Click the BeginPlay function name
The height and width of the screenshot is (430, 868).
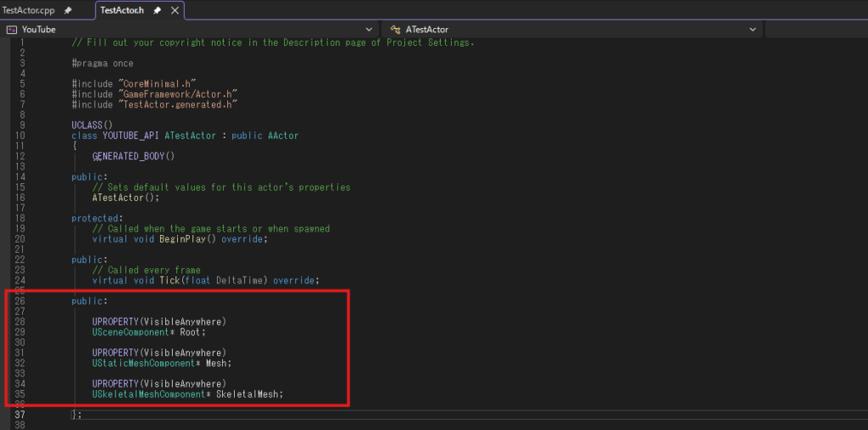[179, 239]
